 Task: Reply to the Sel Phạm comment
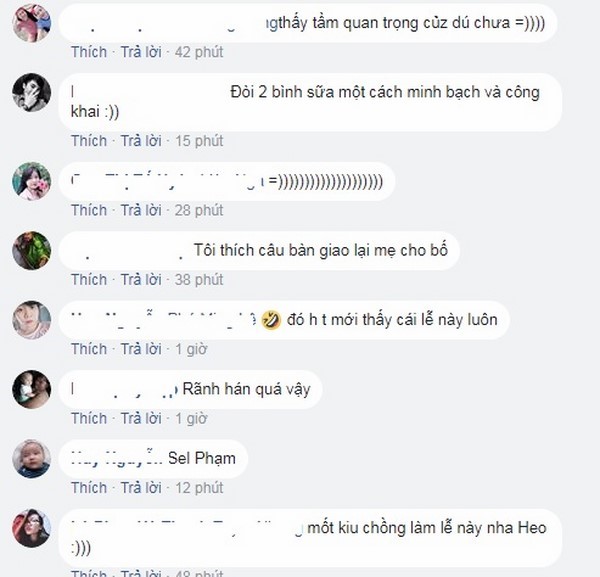[141, 488]
